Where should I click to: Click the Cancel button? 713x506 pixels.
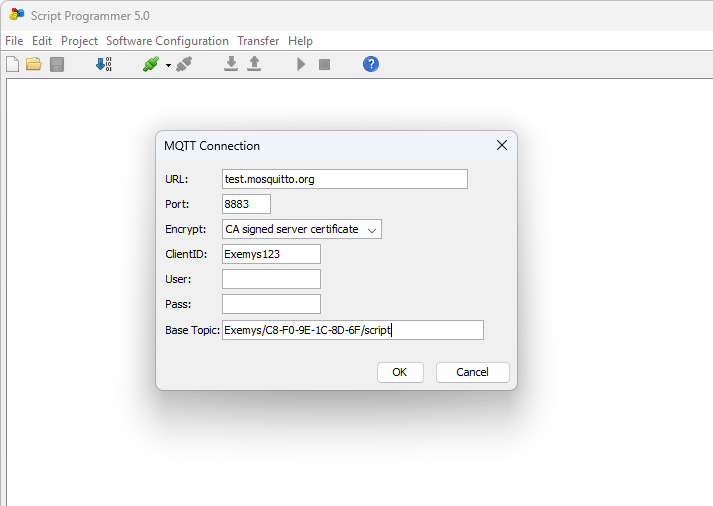tap(472, 372)
